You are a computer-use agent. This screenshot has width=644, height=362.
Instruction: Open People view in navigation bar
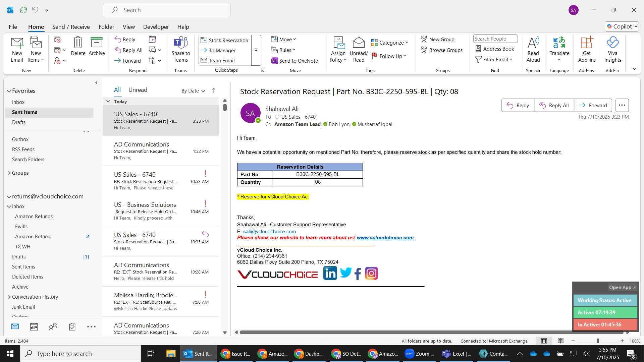[x=53, y=327]
